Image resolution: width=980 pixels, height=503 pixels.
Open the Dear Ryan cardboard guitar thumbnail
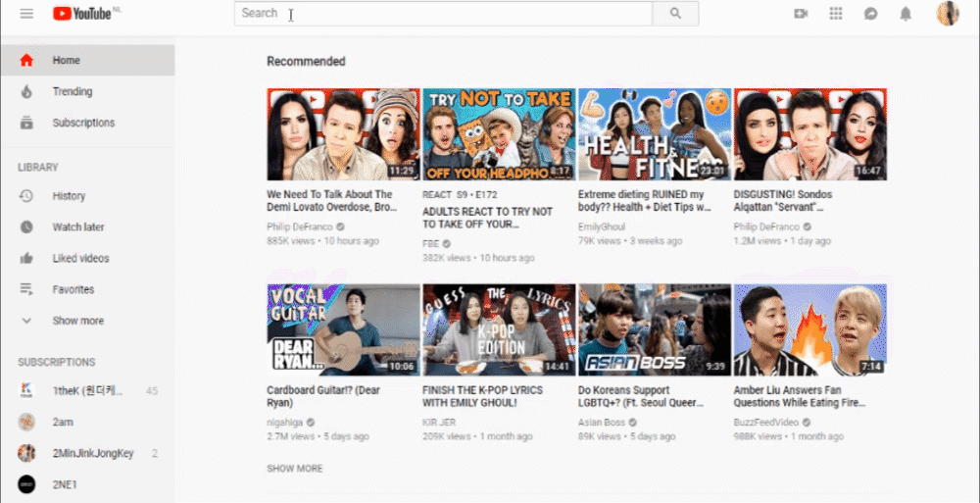pyautogui.click(x=343, y=329)
